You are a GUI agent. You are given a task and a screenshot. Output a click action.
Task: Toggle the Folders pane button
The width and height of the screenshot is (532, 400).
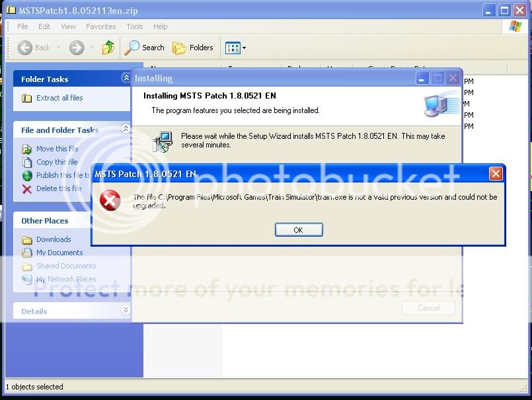[x=193, y=48]
